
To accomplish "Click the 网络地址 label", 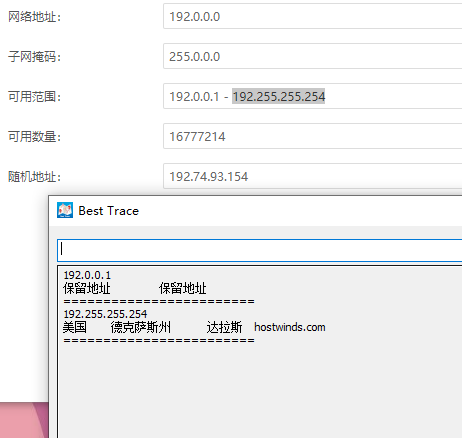I will pyautogui.click(x=35, y=17).
